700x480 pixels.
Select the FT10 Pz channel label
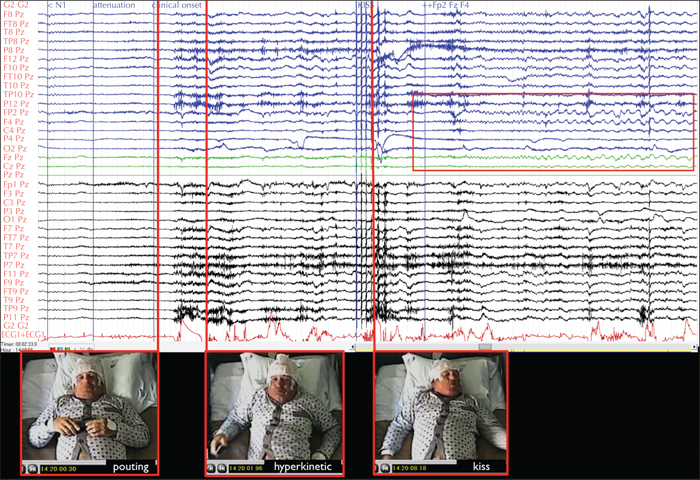(x=18, y=77)
